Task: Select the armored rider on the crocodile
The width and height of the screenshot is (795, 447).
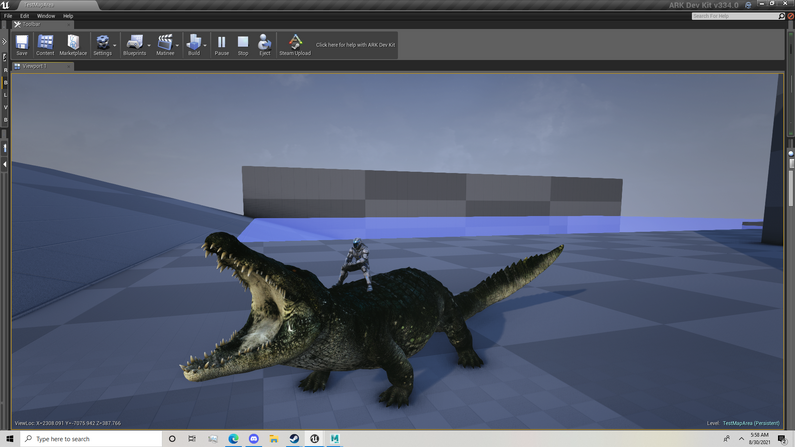Action: [x=357, y=265]
